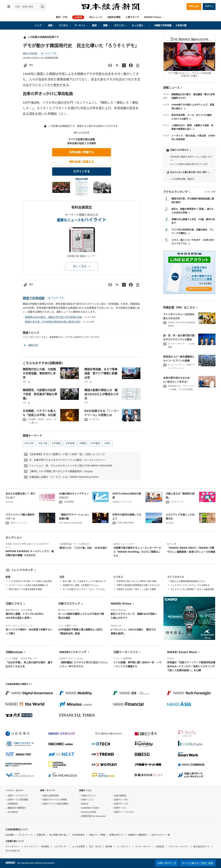Image resolution: width=221 pixels, height=868 pixels.
Task: Open the トレンドウオッチ section heading
Action: [x=23, y=570]
